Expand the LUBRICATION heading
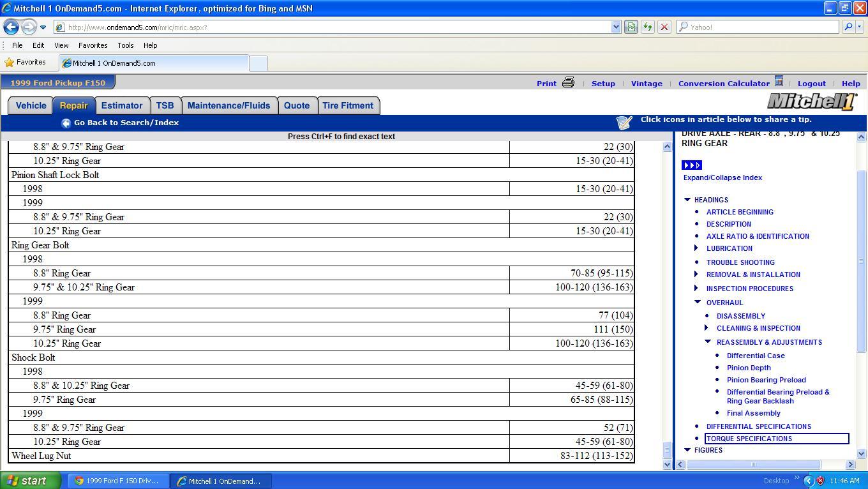Image resolution: width=868 pixels, height=489 pixels. coord(696,248)
